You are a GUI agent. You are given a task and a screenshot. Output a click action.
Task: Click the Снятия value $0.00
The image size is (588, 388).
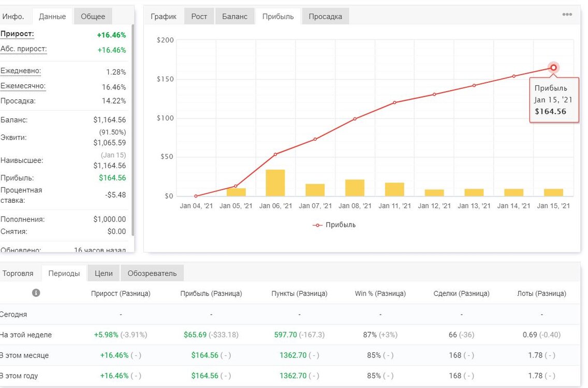[116, 231]
